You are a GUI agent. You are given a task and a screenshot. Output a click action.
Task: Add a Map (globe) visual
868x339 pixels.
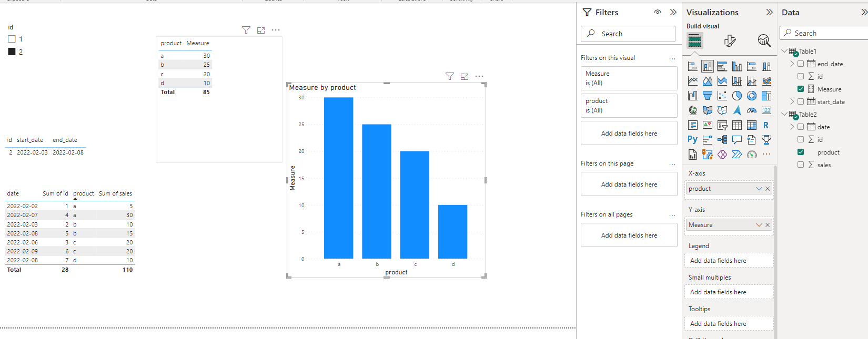[x=693, y=110]
